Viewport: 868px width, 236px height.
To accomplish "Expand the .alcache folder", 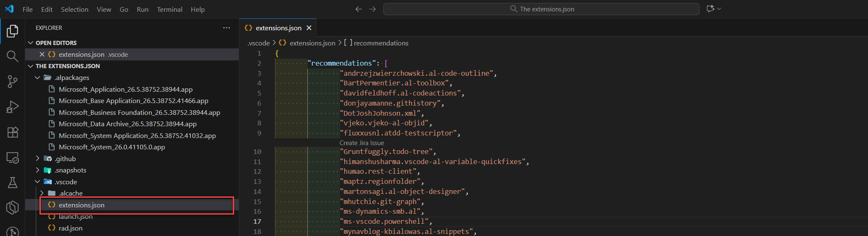I will pos(42,193).
